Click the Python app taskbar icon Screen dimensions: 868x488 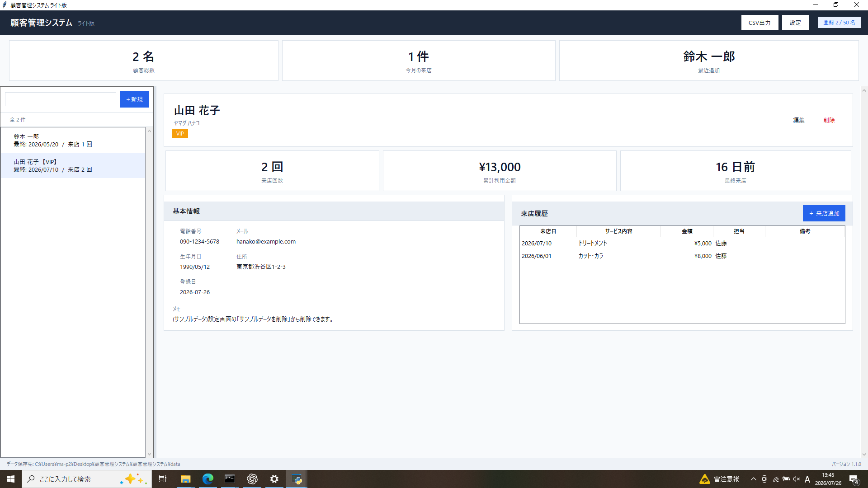297,479
